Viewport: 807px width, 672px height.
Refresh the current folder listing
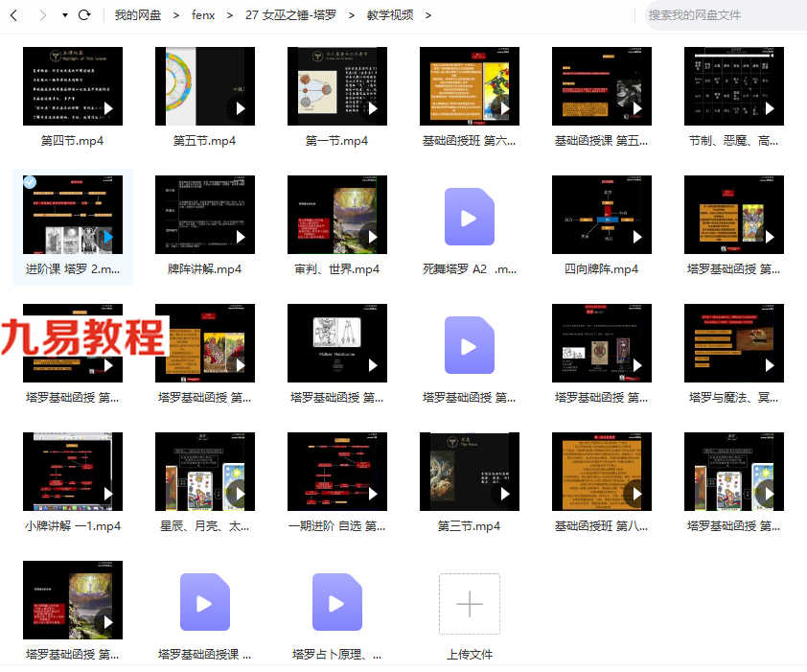pos(84,15)
